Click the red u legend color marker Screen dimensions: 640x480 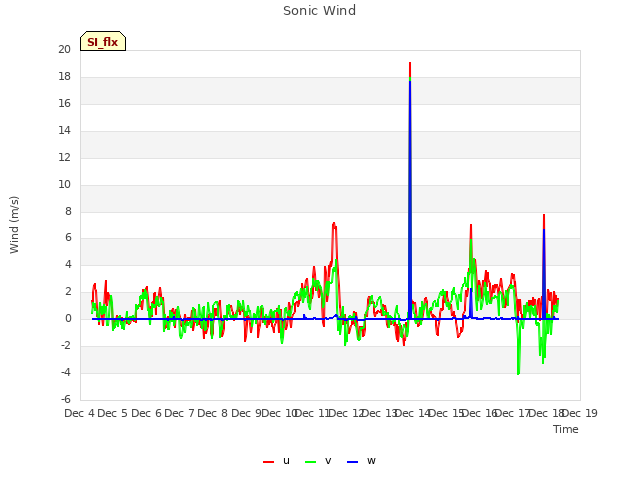(x=269, y=462)
